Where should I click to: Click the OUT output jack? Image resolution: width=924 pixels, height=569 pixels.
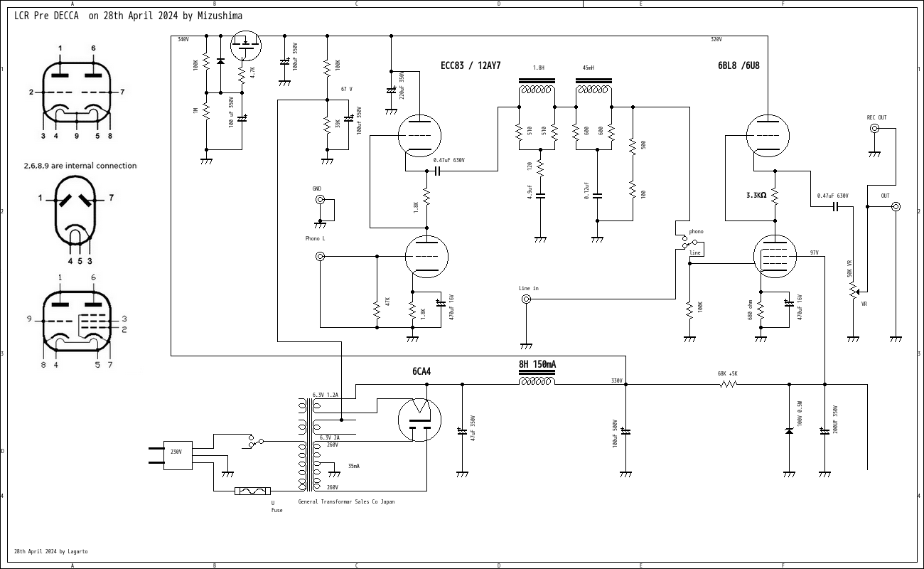(896, 207)
